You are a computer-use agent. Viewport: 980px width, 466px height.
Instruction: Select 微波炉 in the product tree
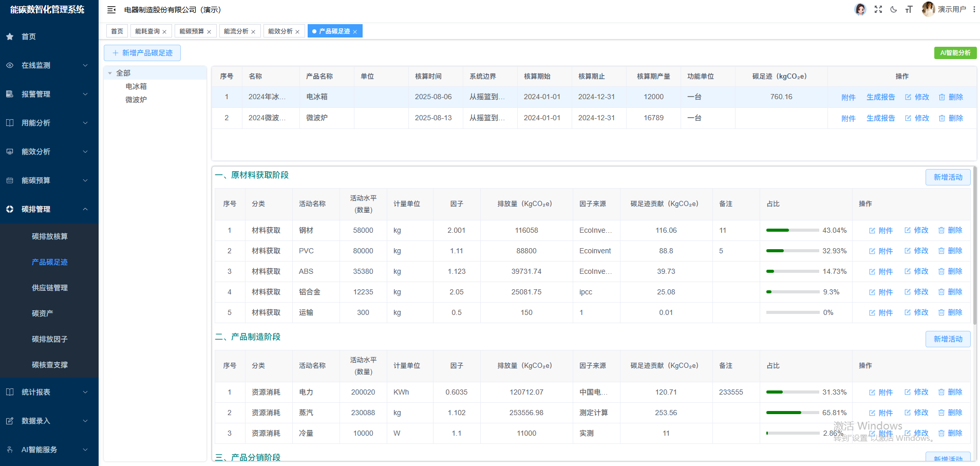click(x=135, y=99)
